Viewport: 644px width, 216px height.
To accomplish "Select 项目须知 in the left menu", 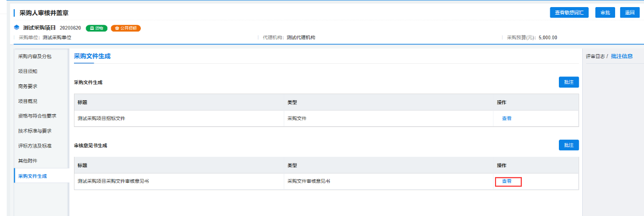I will [28, 71].
